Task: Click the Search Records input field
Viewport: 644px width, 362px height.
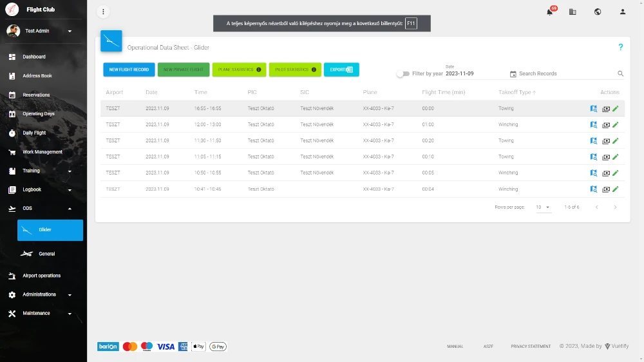Action: [x=565, y=74]
